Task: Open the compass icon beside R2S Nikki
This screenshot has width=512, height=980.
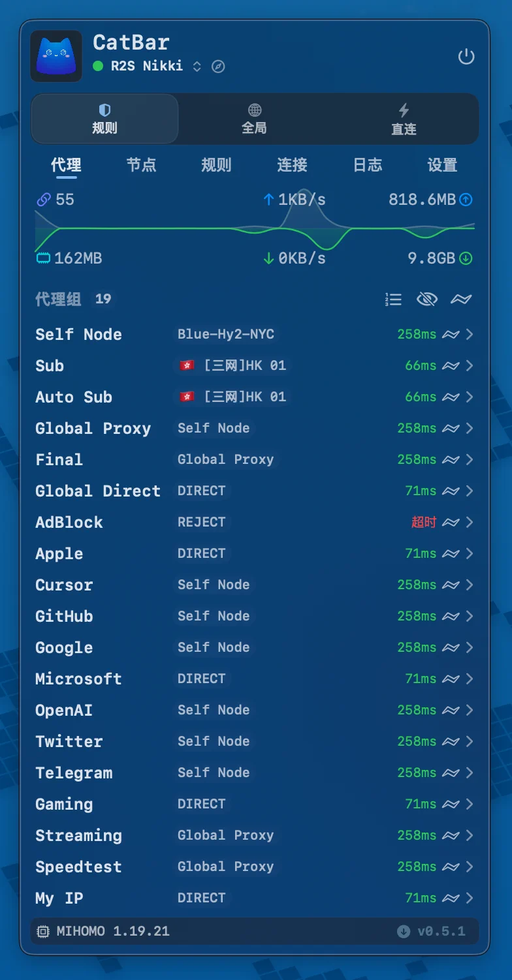Action: click(218, 67)
